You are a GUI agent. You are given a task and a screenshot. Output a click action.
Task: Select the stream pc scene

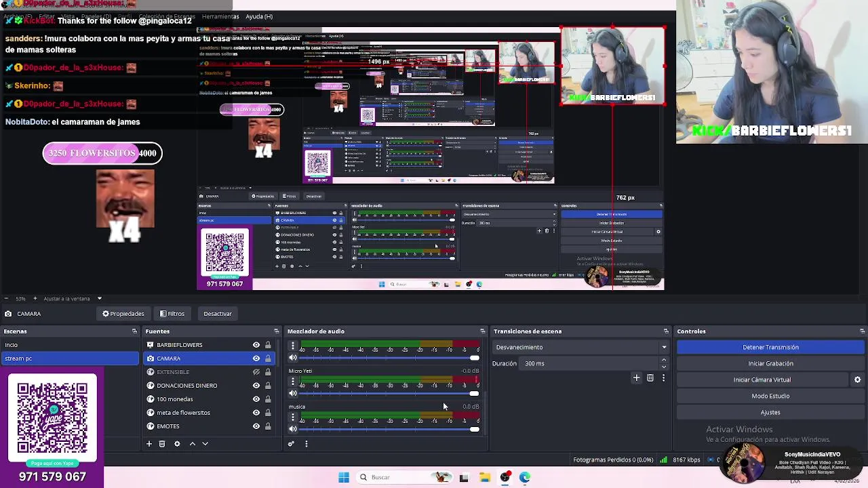pyautogui.click(x=71, y=359)
